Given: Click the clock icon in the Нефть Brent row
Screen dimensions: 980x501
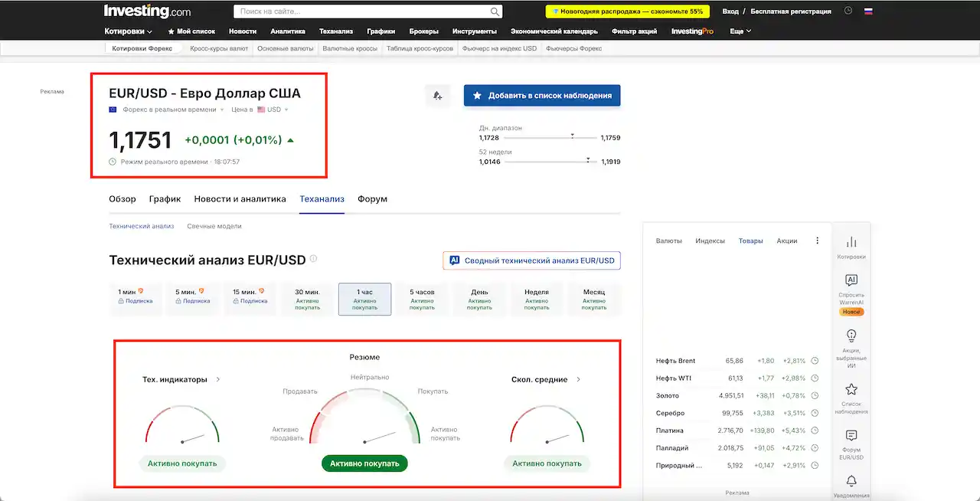Looking at the screenshot, I should [x=815, y=361].
